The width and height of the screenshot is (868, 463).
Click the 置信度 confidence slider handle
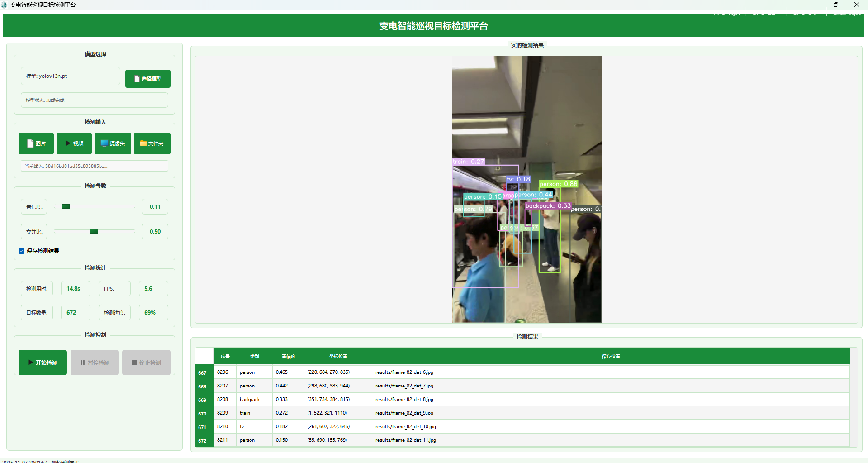point(66,206)
